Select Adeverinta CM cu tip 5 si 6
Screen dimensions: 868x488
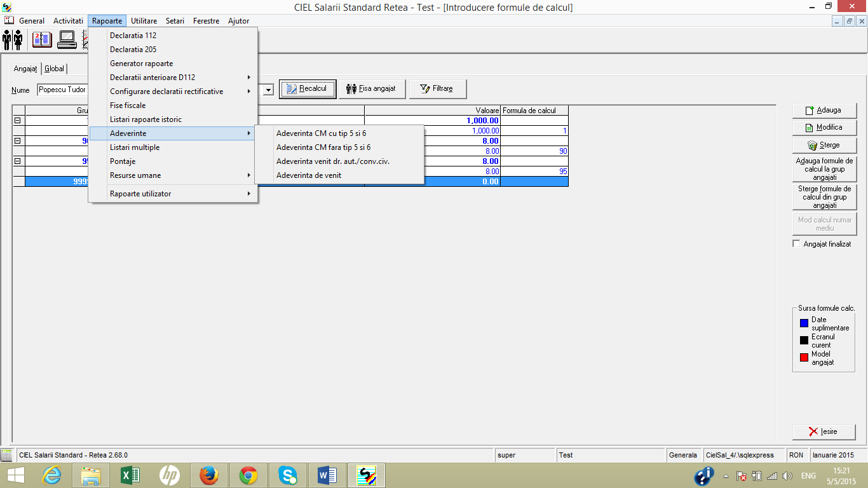339,133
